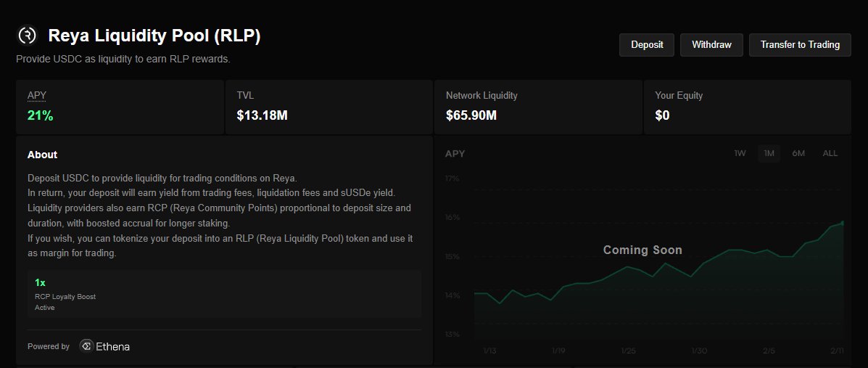The width and height of the screenshot is (868, 368).
Task: Click the 17% y-axis label
Action: (x=452, y=179)
